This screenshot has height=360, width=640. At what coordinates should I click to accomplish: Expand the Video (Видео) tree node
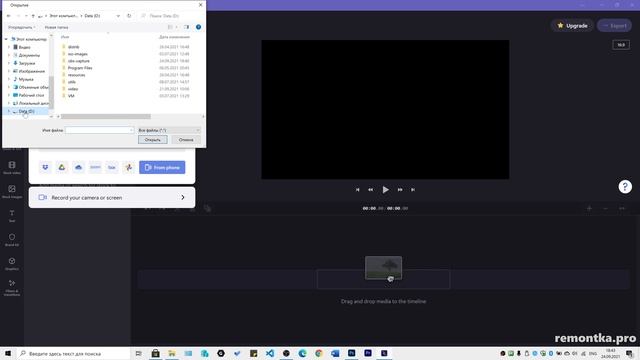(x=9, y=47)
